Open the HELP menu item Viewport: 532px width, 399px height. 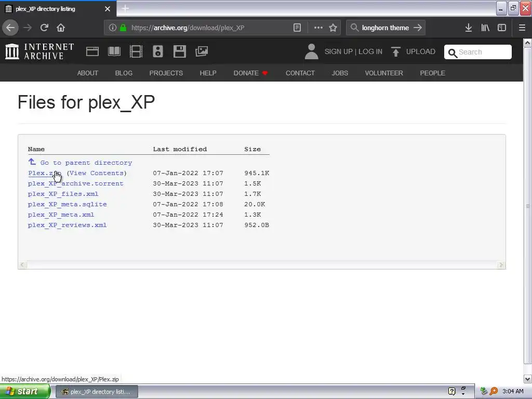click(x=208, y=73)
